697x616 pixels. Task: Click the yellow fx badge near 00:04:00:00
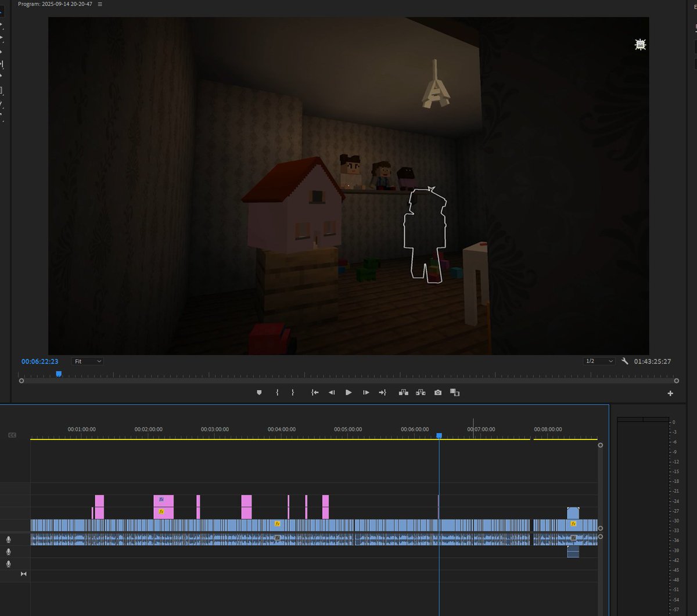tap(278, 524)
